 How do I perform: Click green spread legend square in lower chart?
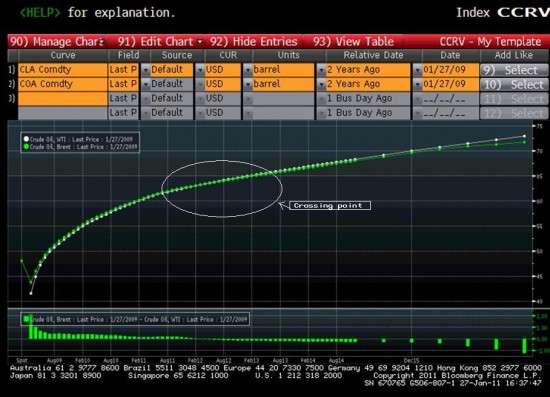[x=26, y=319]
